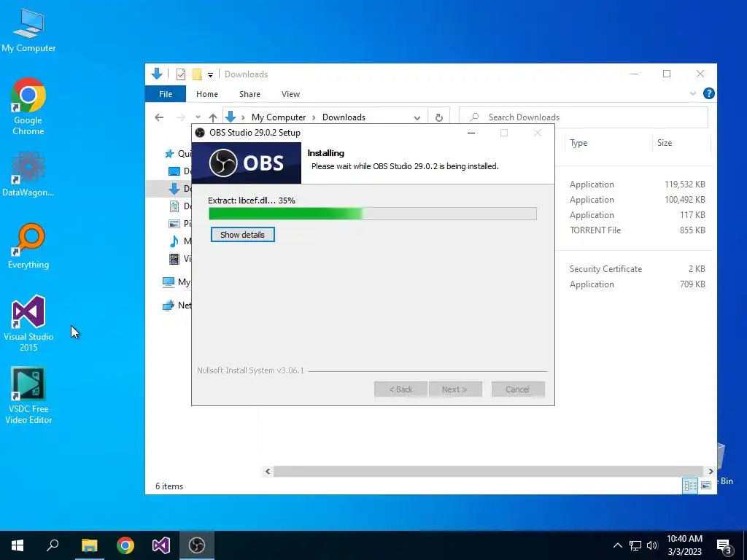Switch to large thumbnails view icon
This screenshot has width=747, height=560.
click(706, 486)
